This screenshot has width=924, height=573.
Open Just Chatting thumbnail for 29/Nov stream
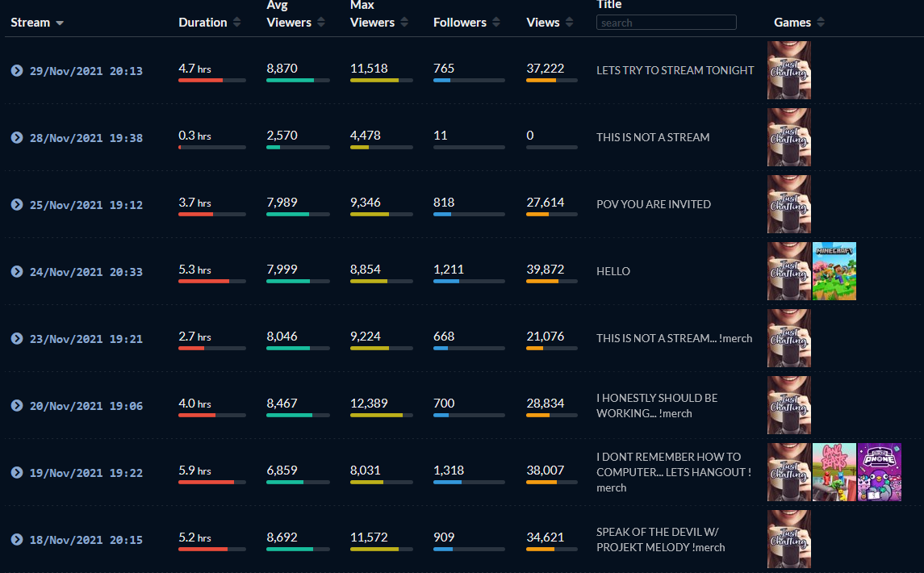789,70
